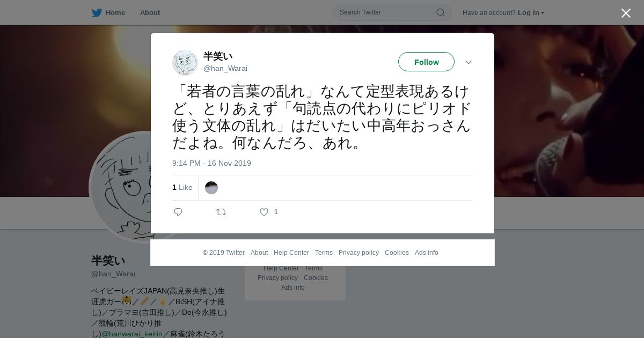Open the Log in dropdown
This screenshot has height=338, width=644.
[531, 12]
